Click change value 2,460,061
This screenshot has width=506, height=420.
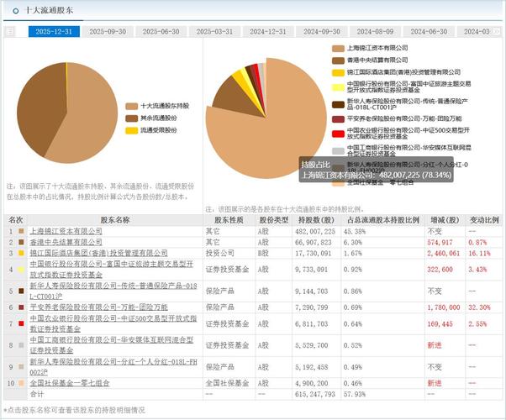tap(444, 253)
